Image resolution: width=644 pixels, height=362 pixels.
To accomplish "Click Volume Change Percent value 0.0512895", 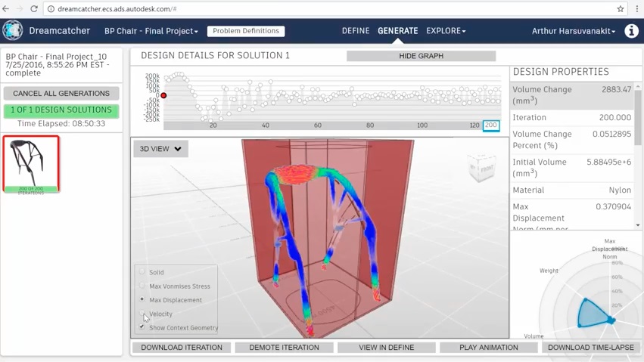I will 611,134.
